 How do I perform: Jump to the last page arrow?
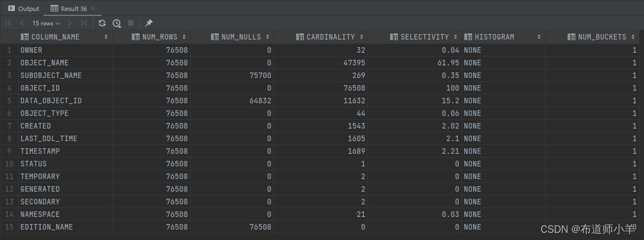click(x=83, y=23)
